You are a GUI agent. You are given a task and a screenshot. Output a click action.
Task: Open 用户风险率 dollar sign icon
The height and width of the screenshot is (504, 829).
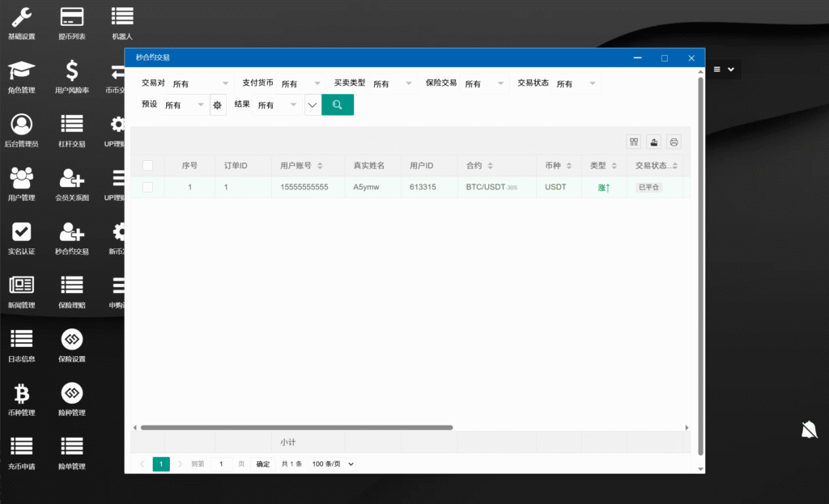tap(72, 71)
